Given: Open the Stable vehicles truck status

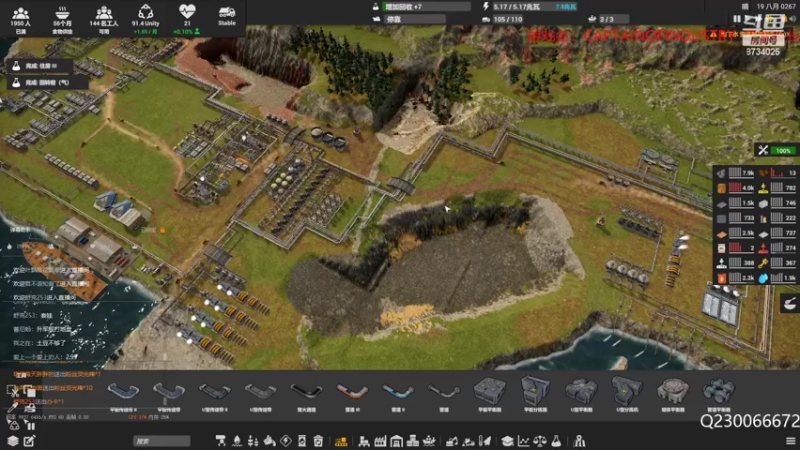Looking at the screenshot, I should [227, 17].
